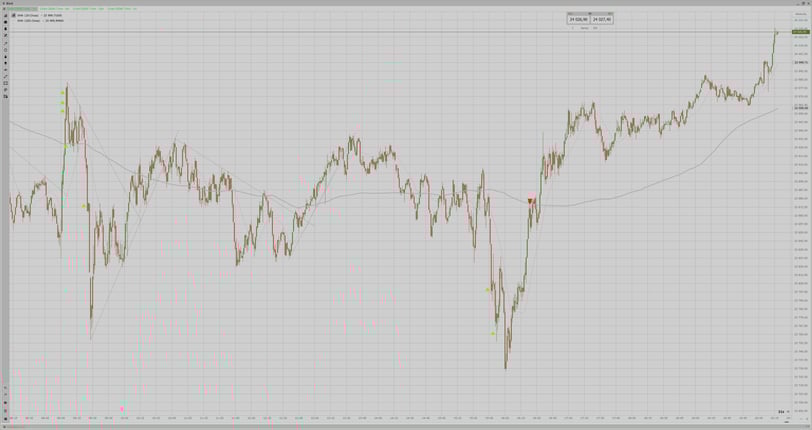The width and height of the screenshot is (812, 430).
Task: Switch to the second chart tab
Action: [x=54, y=9]
